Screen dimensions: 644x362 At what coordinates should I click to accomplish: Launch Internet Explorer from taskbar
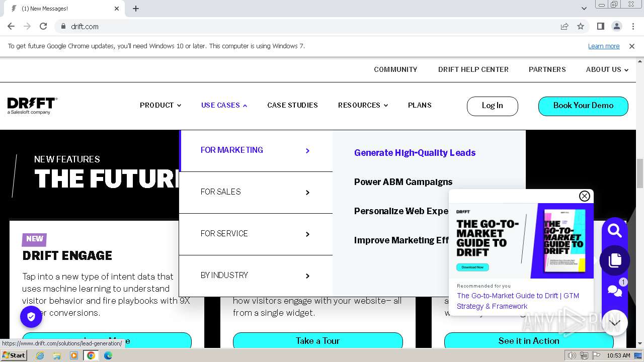coord(40,355)
